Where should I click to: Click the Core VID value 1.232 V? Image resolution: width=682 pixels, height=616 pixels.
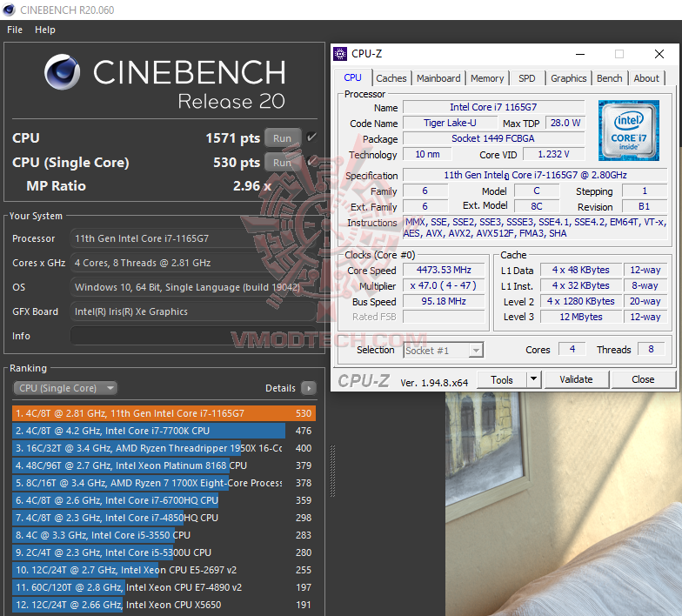click(x=553, y=154)
